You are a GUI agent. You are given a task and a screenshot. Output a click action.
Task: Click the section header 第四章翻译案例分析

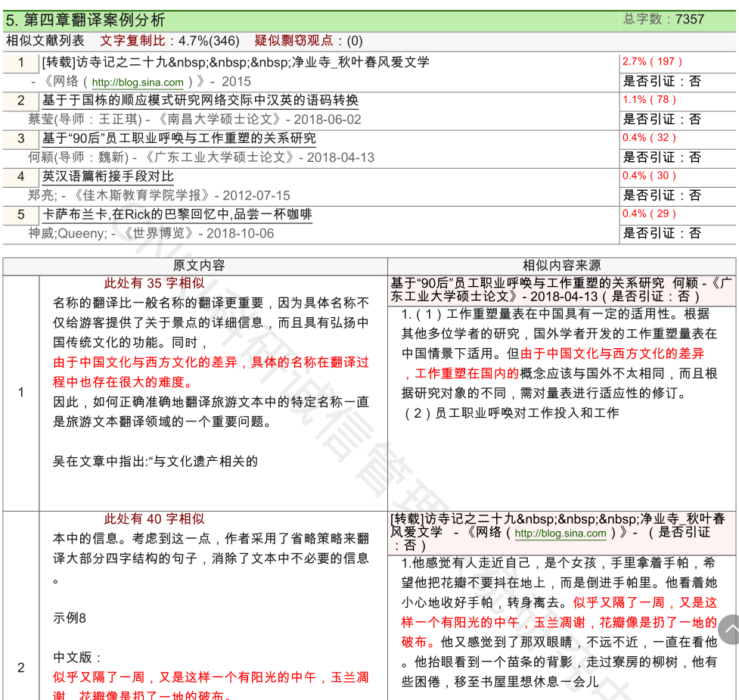tap(85, 20)
